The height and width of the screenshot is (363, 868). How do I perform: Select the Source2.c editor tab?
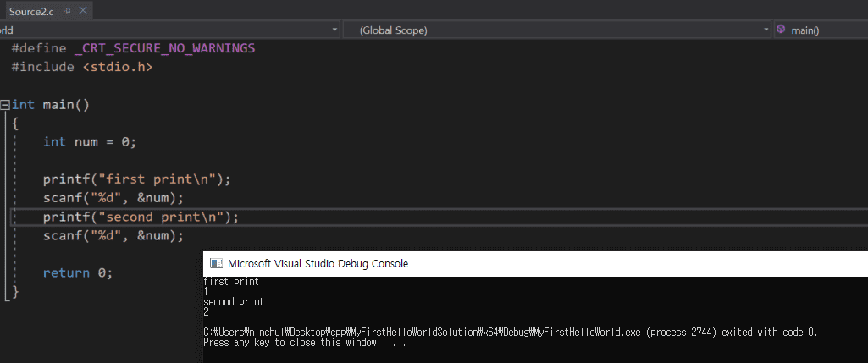pyautogui.click(x=31, y=12)
